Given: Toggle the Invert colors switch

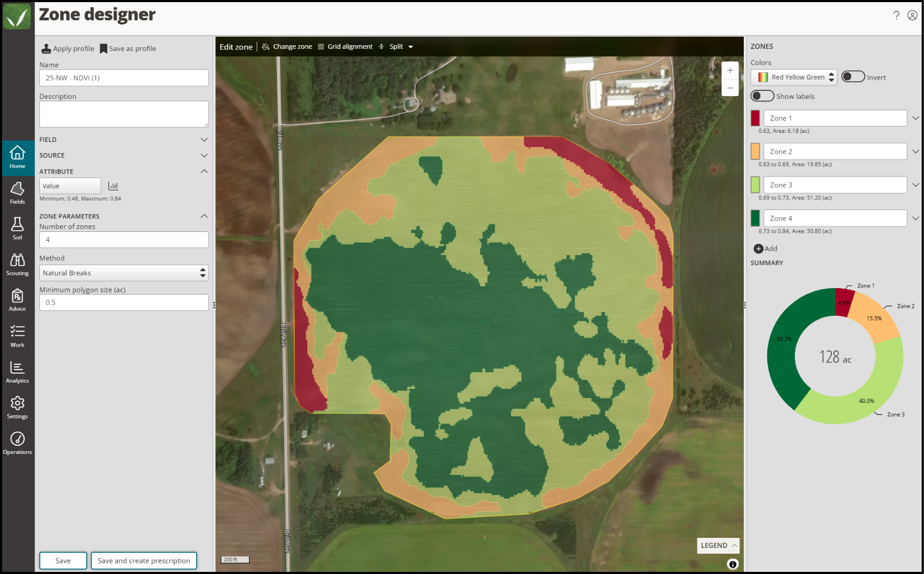Looking at the screenshot, I should click(853, 77).
